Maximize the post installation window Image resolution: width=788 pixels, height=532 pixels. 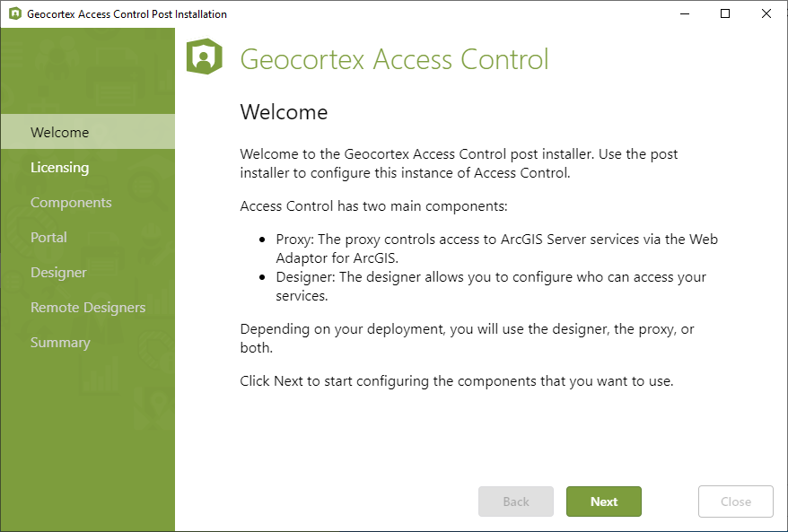(x=725, y=13)
